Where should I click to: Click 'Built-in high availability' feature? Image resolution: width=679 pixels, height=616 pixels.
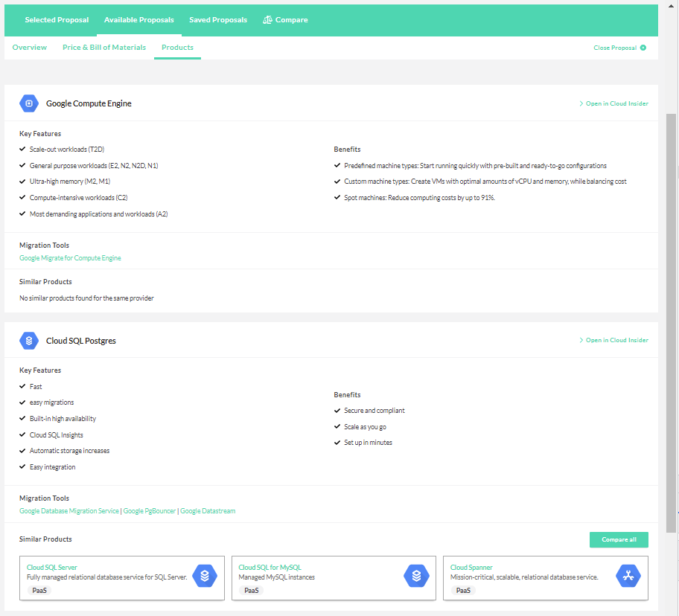point(63,418)
